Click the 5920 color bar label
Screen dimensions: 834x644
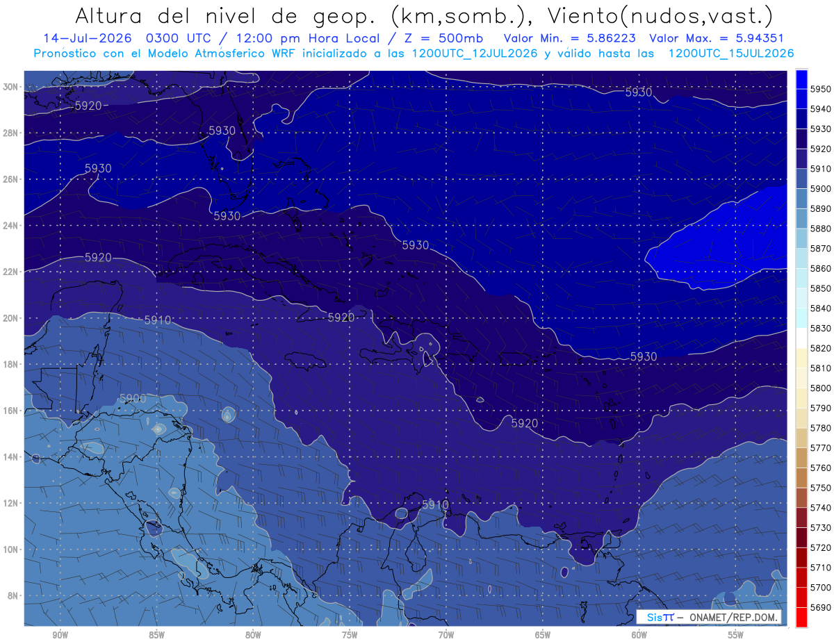821,149
